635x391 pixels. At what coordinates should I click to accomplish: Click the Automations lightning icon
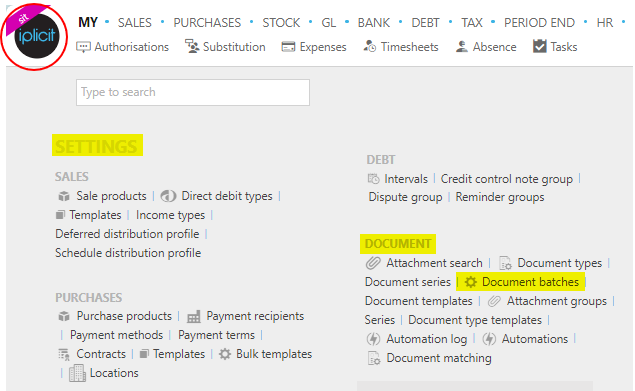click(489, 339)
